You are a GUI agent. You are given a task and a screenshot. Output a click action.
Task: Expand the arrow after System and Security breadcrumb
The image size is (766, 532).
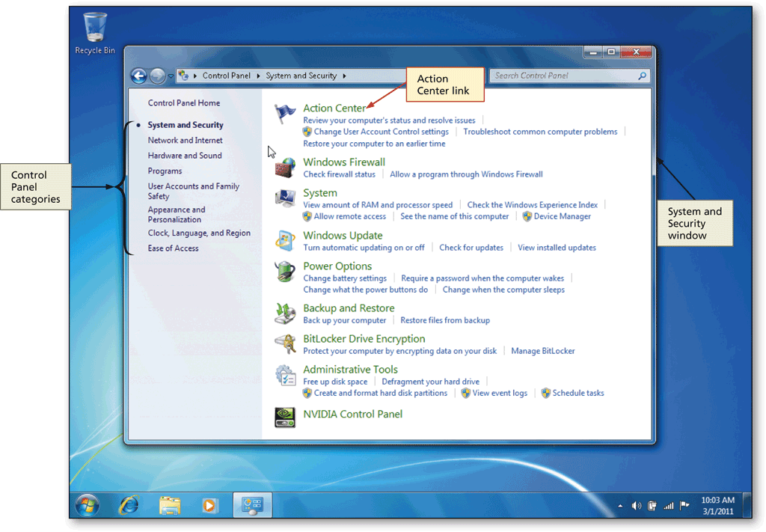[x=344, y=76]
